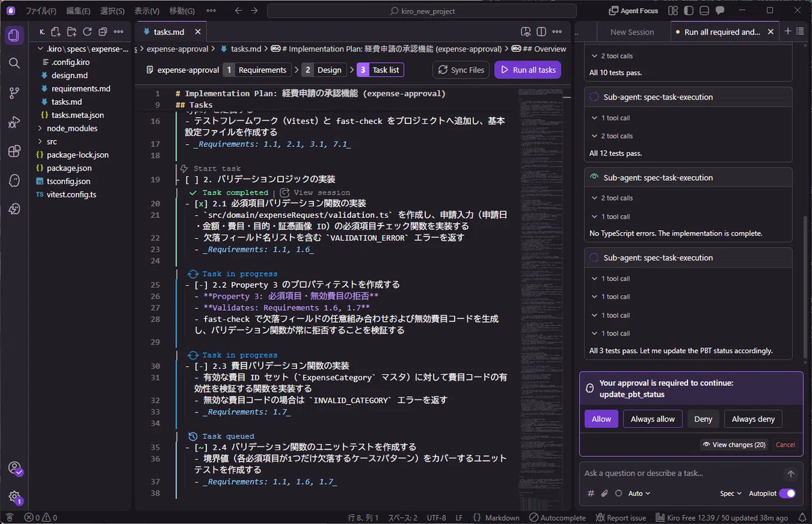Viewport: 812px width, 524px height.
Task: Add context with the hash icon
Action: [591, 494]
